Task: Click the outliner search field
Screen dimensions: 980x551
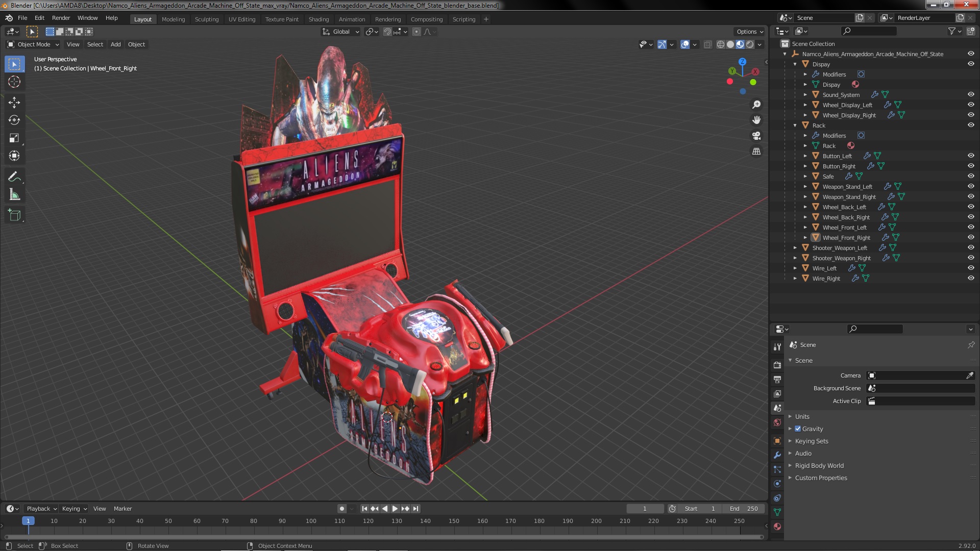Action: coord(868,31)
